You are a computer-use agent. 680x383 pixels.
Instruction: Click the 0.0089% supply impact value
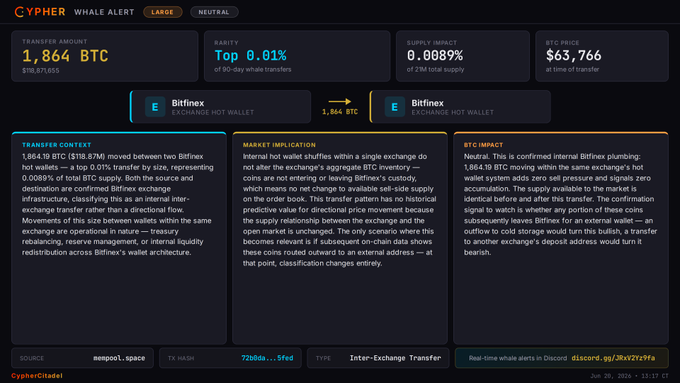pyautogui.click(x=435, y=56)
